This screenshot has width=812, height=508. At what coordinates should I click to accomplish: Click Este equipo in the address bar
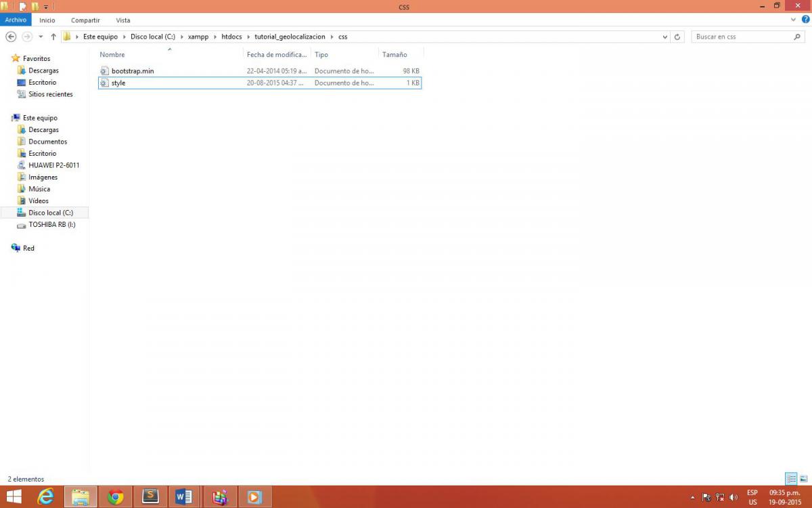(x=100, y=37)
